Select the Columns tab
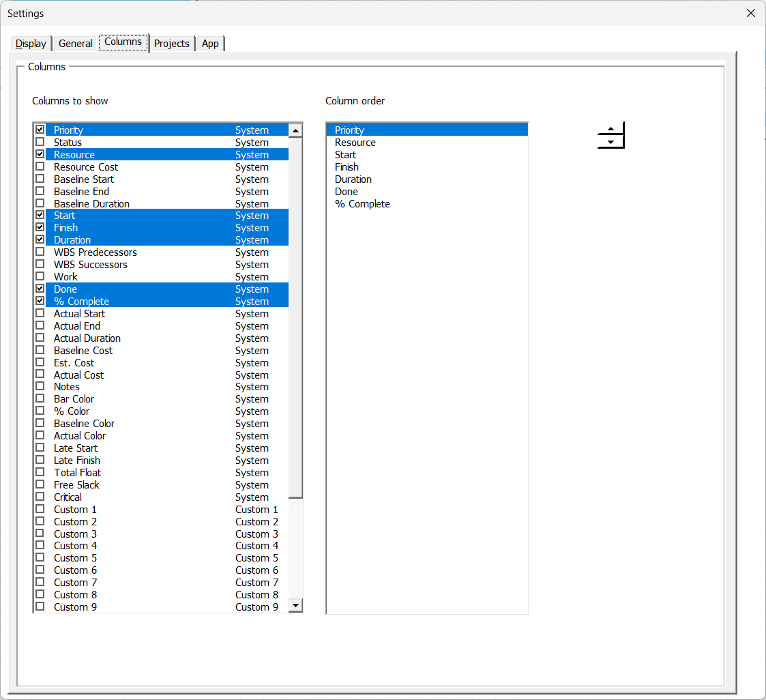 [x=123, y=42]
